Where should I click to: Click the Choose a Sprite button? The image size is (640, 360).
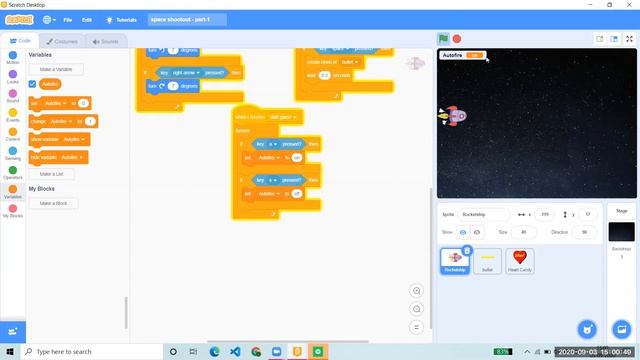tap(587, 329)
